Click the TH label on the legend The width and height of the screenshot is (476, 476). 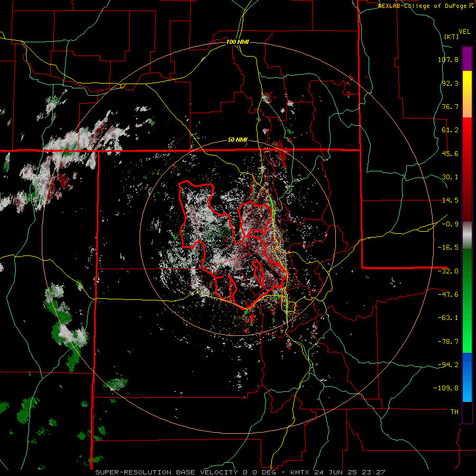(454, 412)
